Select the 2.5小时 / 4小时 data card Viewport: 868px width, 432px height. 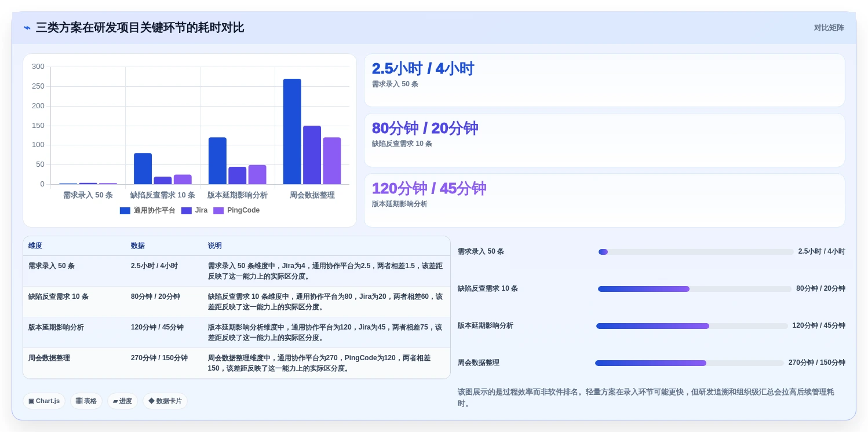coord(604,80)
